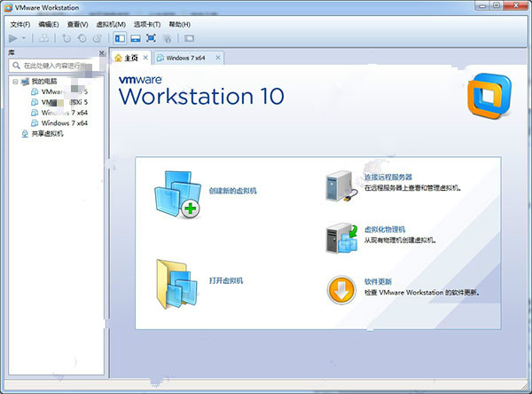The width and height of the screenshot is (532, 394).
Task: Click the connect remote server icon
Action: (x=341, y=186)
